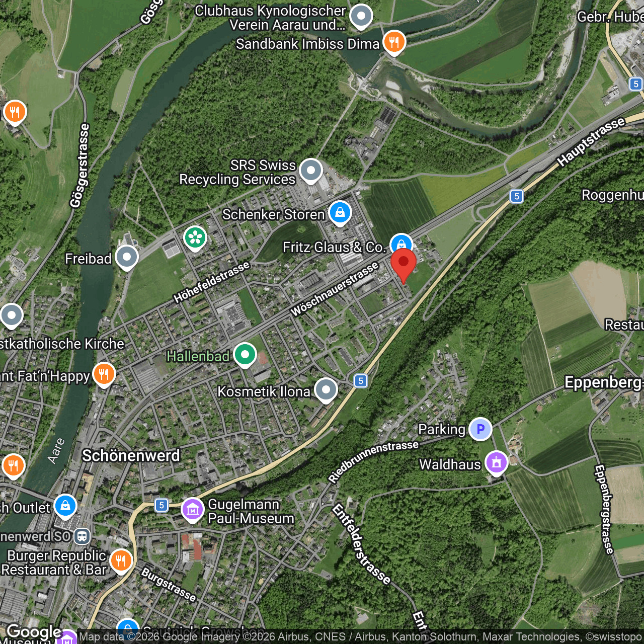Click the restaurant marker left of the Aare label

(x=14, y=466)
